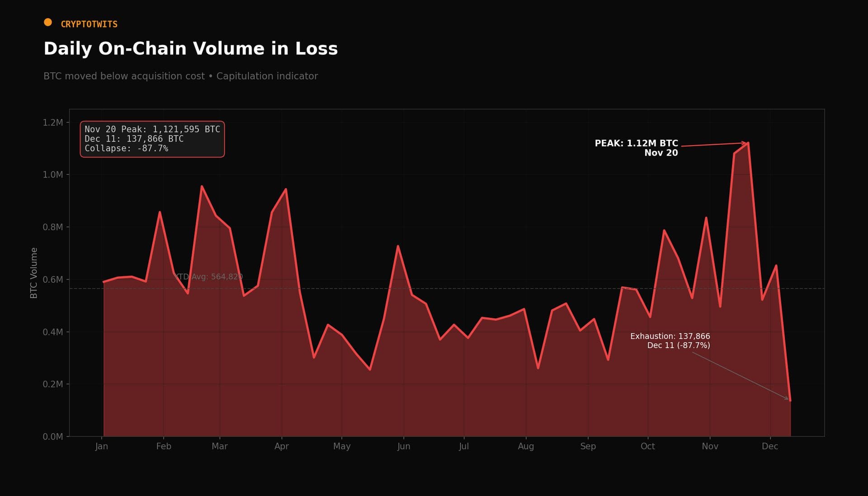Click the Jan x-axis label
Viewport: 868px width, 496px height.
click(102, 446)
